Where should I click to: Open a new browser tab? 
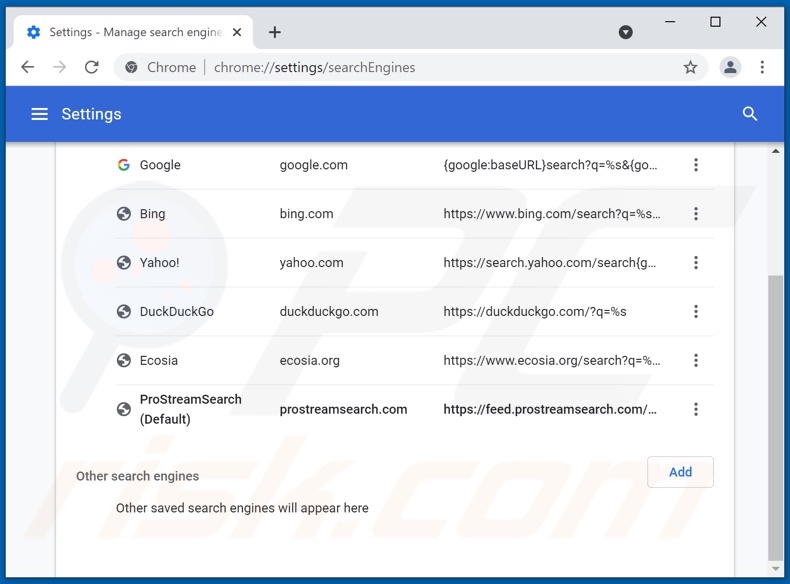(x=275, y=32)
